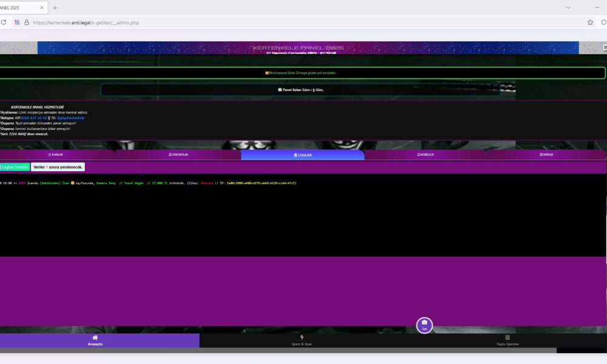Viewport: 607px width, 364px height.
Task: Open the DEKONTLAR tab
Action: (x=177, y=155)
